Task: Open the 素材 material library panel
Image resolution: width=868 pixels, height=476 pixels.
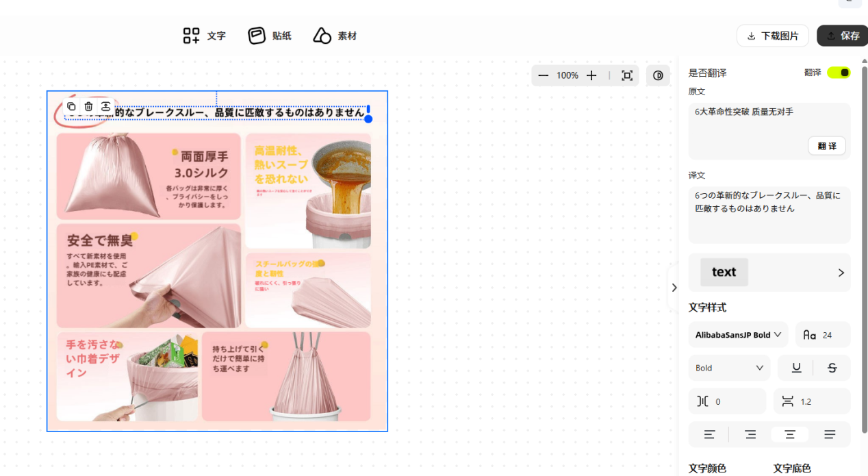Action: (x=335, y=35)
